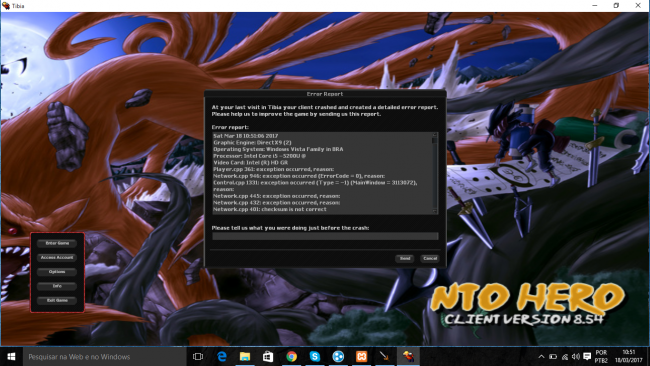Click the error report scroll-down arrow
Viewport: 650px width, 366px height.
434,211
